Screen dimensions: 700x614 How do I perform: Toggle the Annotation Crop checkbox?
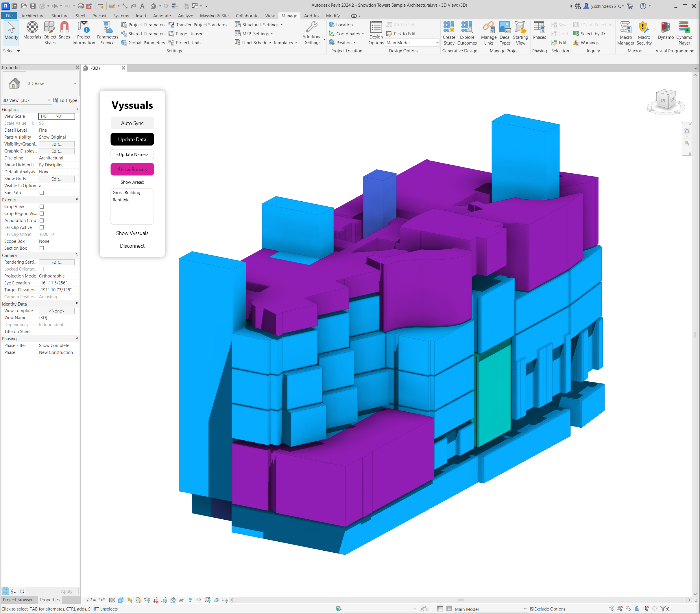tap(42, 220)
